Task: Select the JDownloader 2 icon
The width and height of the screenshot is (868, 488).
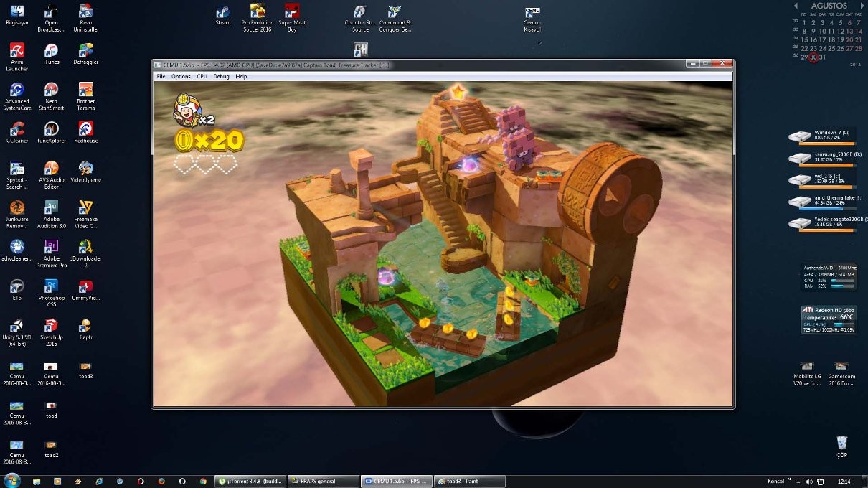Action: [85, 254]
